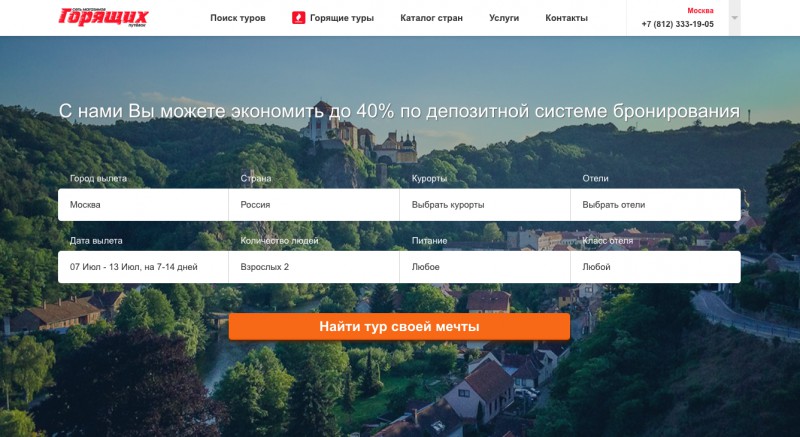Click the Горящих путёвок site logo
The height and width of the screenshot is (437, 800).
click(x=104, y=17)
